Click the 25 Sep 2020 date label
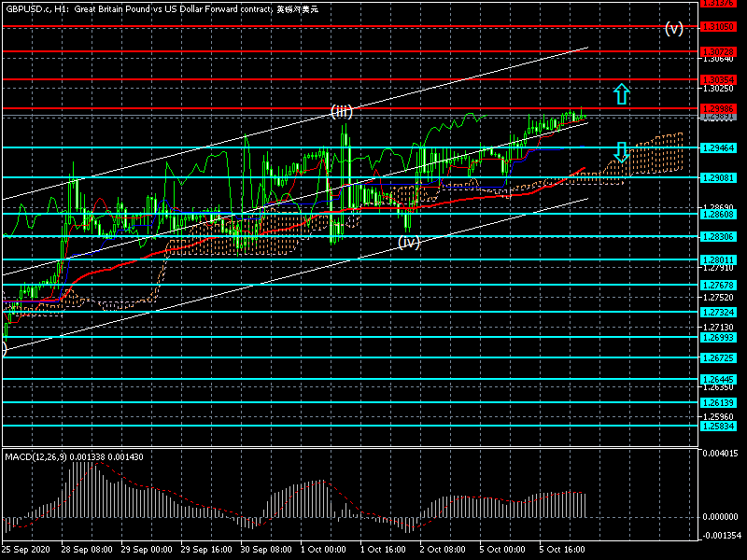 click(26, 550)
